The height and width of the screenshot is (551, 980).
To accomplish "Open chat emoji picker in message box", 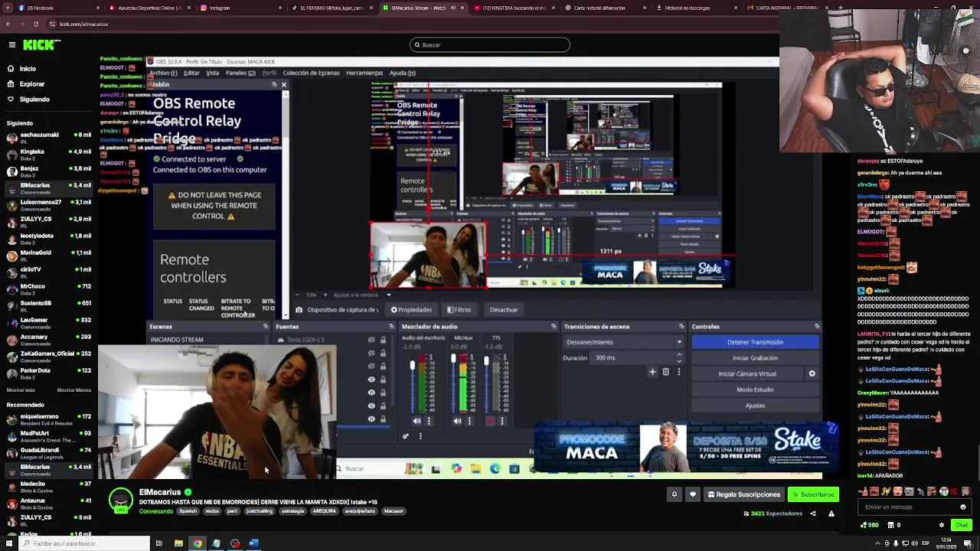I will click(963, 507).
